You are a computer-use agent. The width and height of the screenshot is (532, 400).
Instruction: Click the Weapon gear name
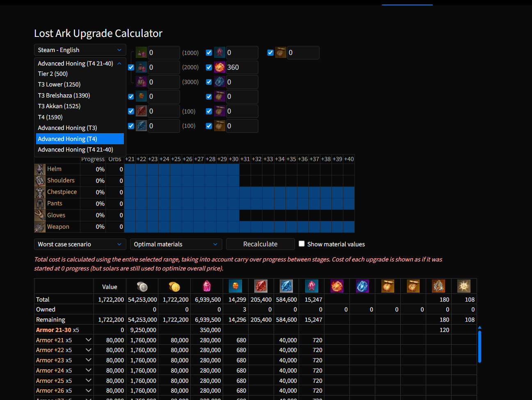[x=58, y=227]
